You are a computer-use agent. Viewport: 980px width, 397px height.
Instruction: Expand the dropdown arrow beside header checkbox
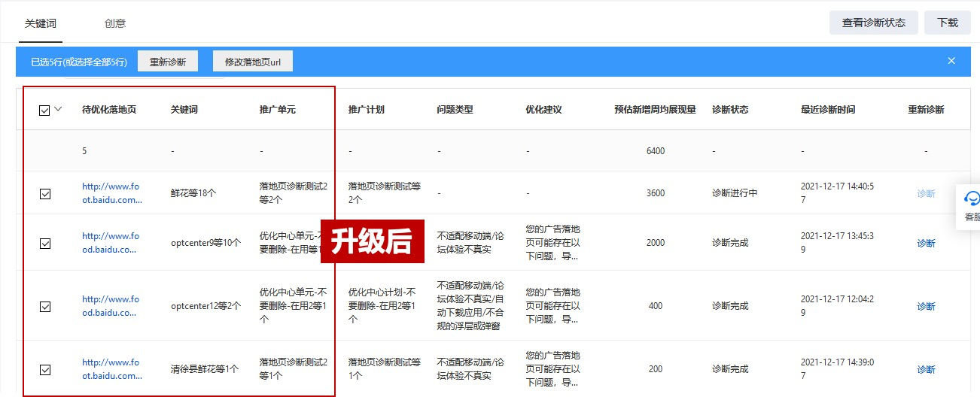[x=59, y=109]
